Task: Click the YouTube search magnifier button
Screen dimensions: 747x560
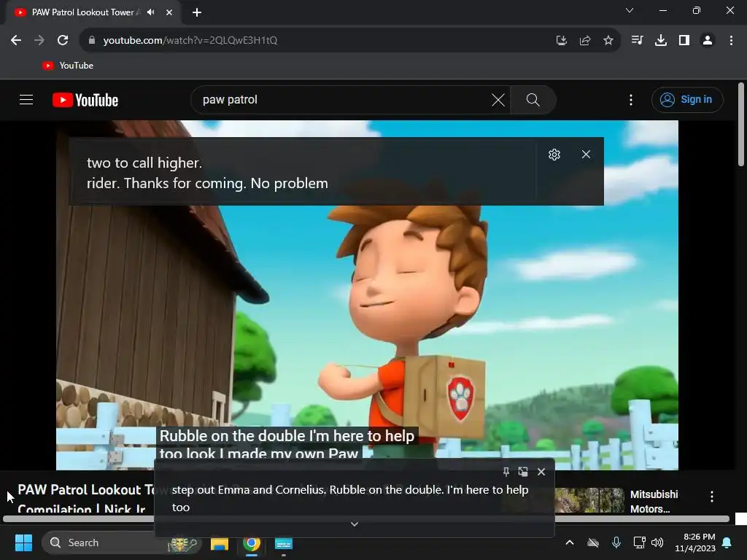Action: 533,99
